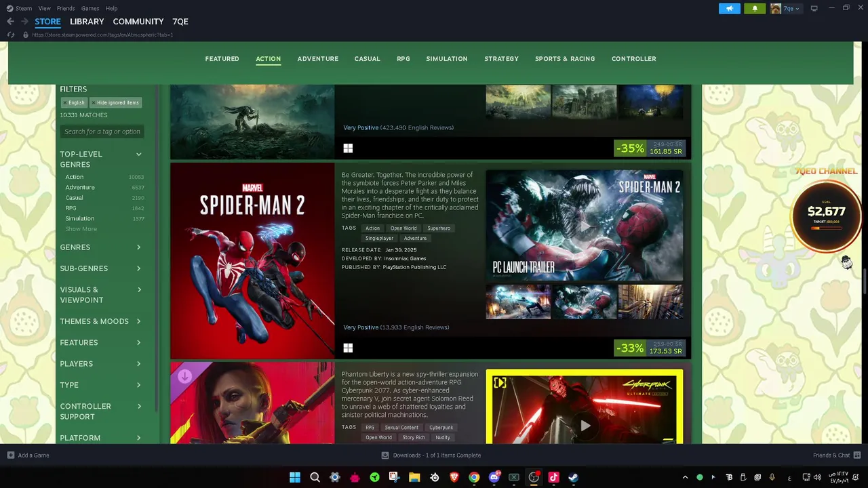The height and width of the screenshot is (488, 868).
Task: Go back with the left arrow
Action: point(10,22)
